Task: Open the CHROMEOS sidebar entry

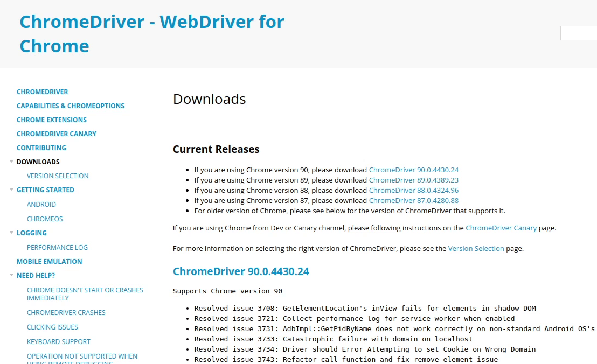Action: coord(45,219)
